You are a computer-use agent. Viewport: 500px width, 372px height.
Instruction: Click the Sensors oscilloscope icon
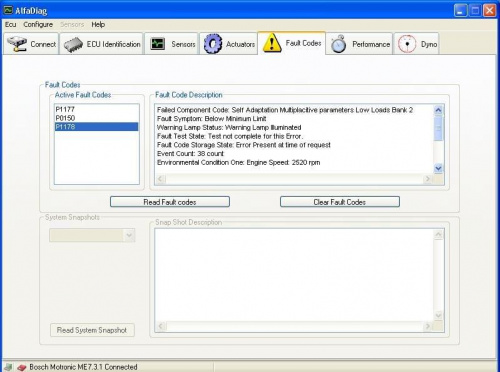(157, 44)
